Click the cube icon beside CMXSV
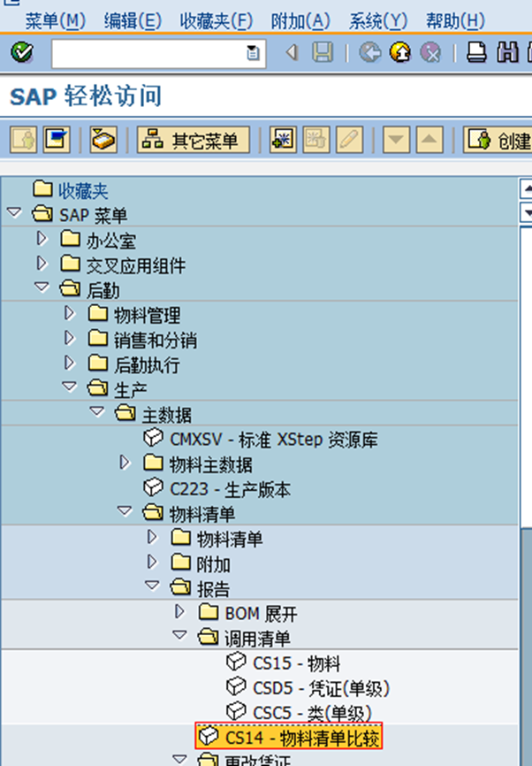Screen dimensions: 532x766 pyautogui.click(x=153, y=438)
